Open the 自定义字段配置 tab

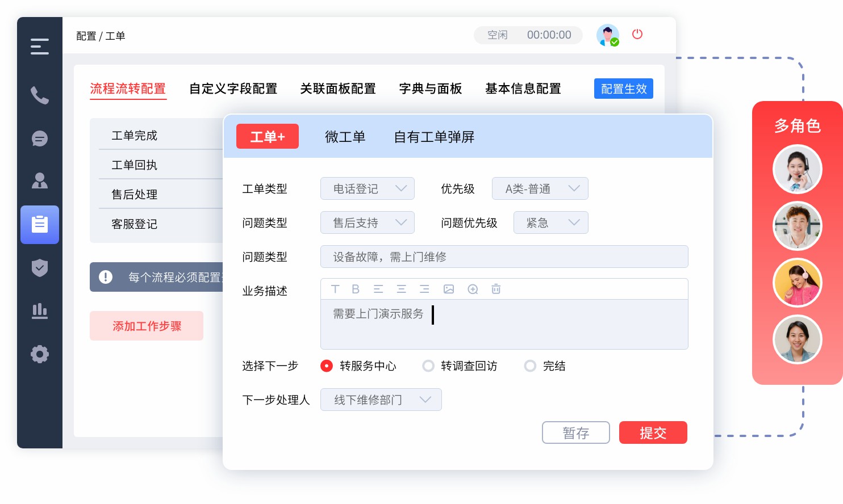[x=233, y=89]
